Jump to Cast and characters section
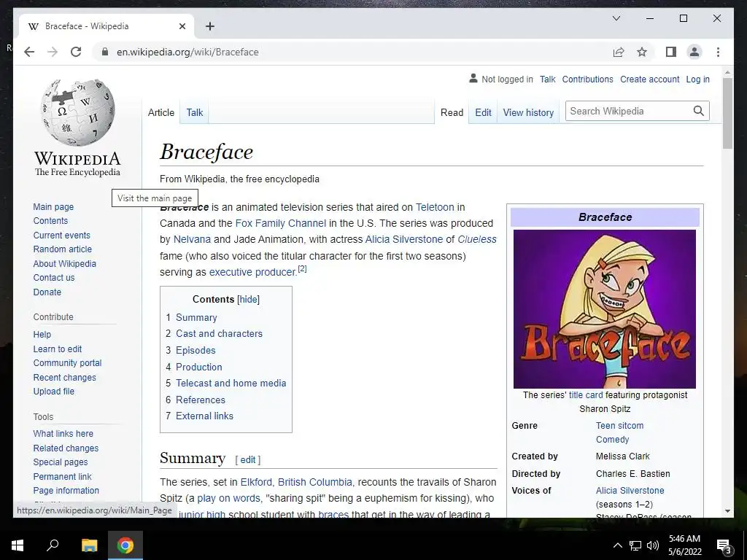 pyautogui.click(x=219, y=333)
